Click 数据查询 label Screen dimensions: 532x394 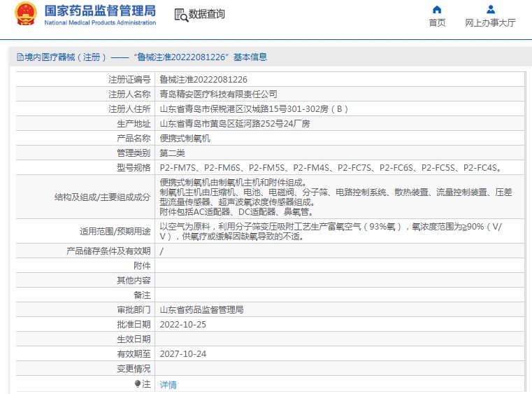coord(207,14)
